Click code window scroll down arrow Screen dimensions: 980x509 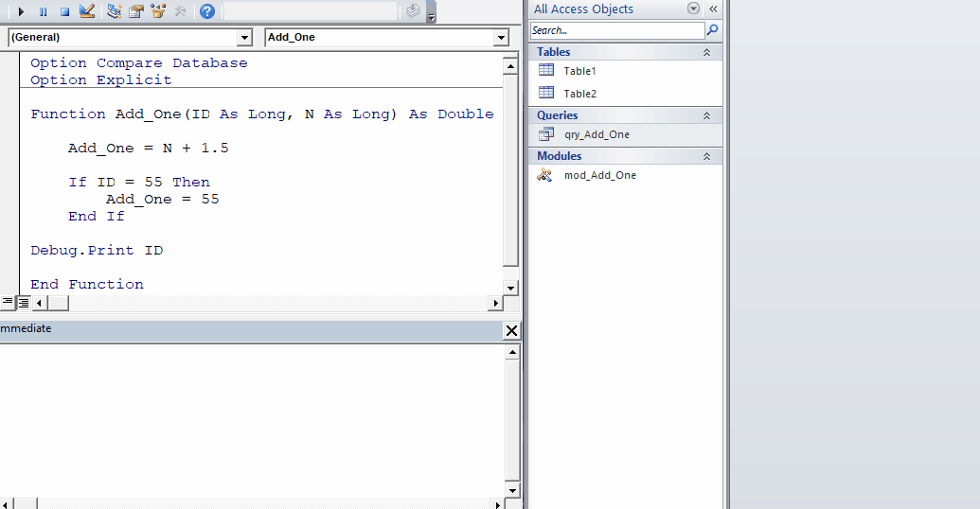pos(510,288)
